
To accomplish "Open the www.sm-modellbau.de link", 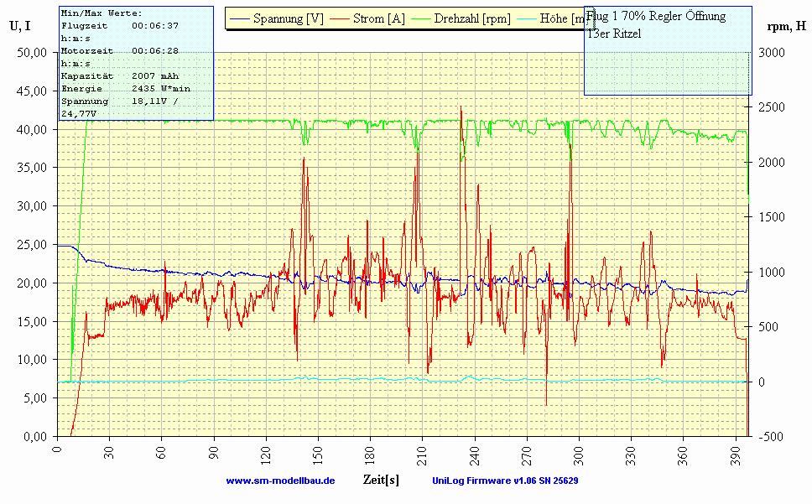I will [280, 481].
